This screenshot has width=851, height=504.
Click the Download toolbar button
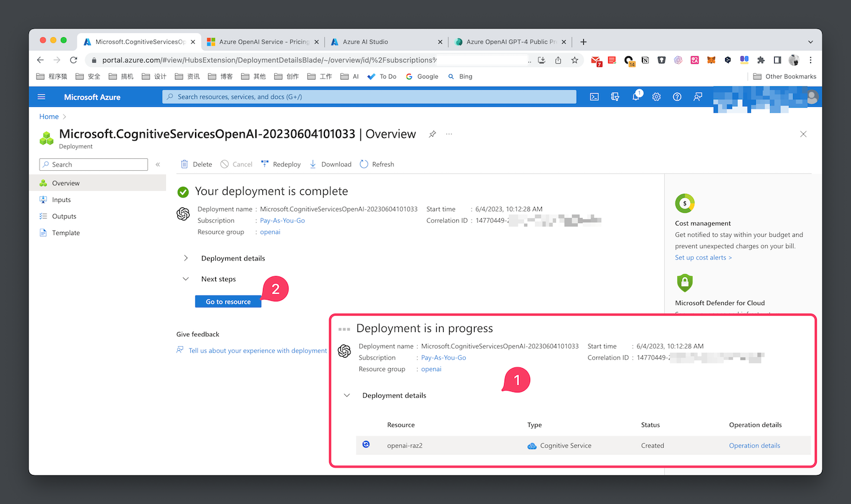pyautogui.click(x=330, y=164)
